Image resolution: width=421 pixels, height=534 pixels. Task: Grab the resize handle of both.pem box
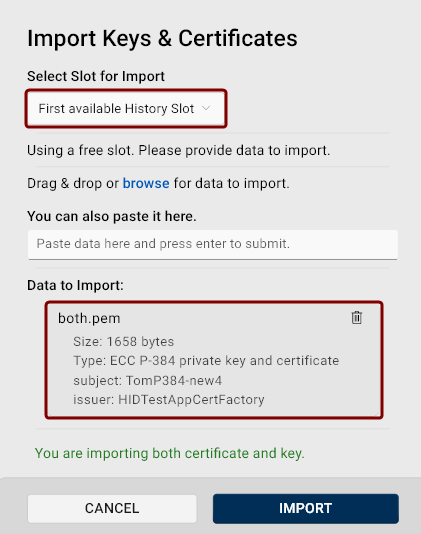[377, 413]
